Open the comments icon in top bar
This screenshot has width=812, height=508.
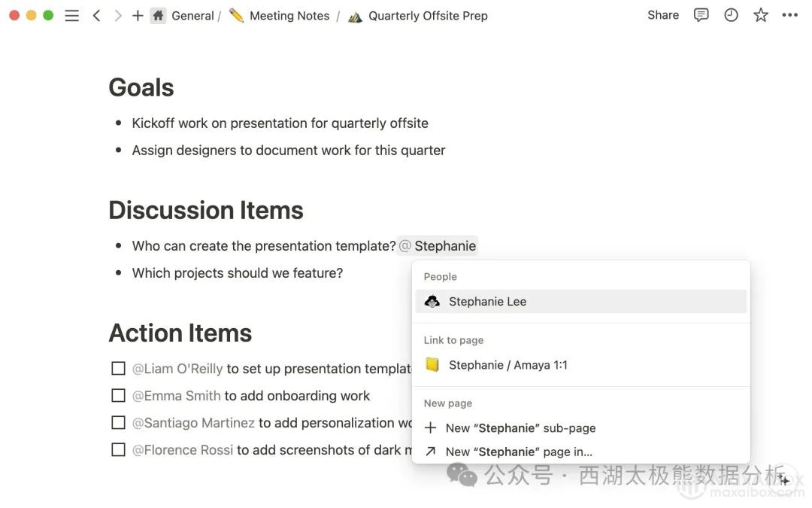[x=701, y=15]
